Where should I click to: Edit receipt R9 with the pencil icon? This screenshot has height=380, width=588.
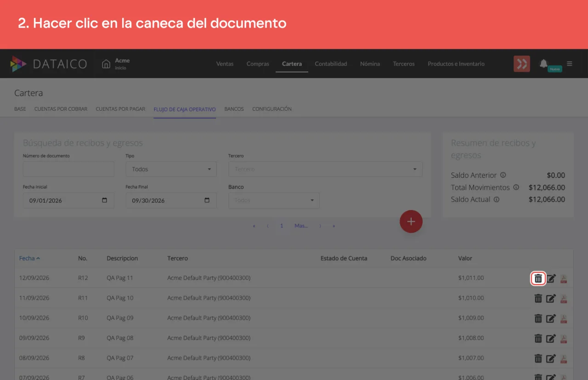(x=551, y=338)
